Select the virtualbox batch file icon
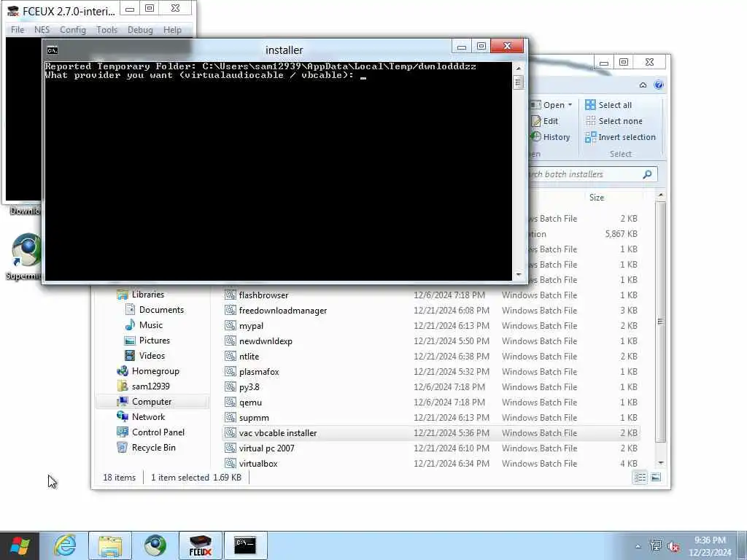Image resolution: width=747 pixels, height=560 pixels. coord(231,463)
